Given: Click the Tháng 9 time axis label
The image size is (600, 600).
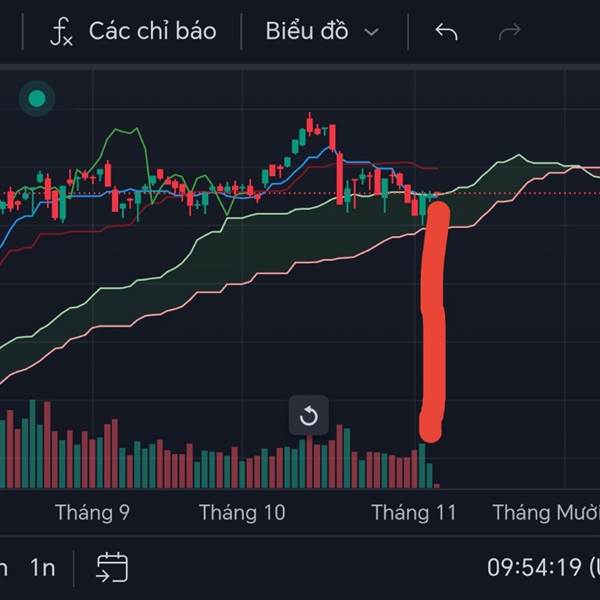Looking at the screenshot, I should click(92, 513).
